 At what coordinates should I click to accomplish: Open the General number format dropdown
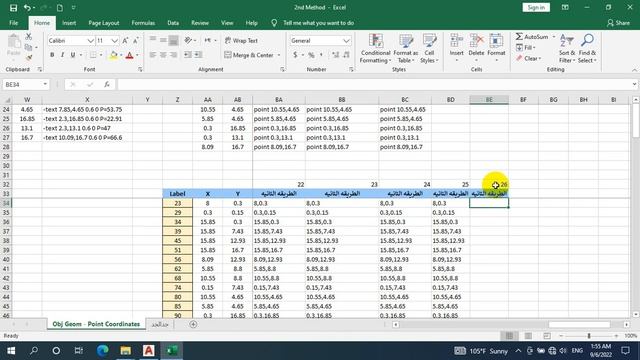(x=347, y=41)
